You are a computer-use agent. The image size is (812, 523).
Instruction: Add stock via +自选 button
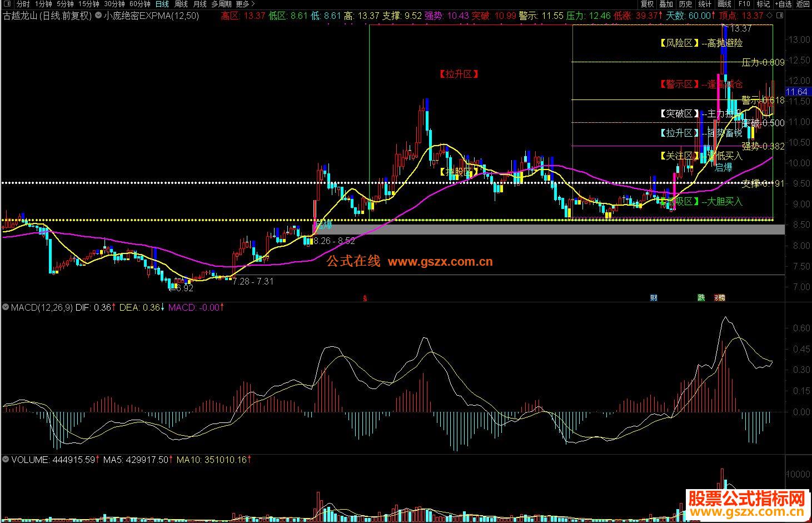(783, 4)
